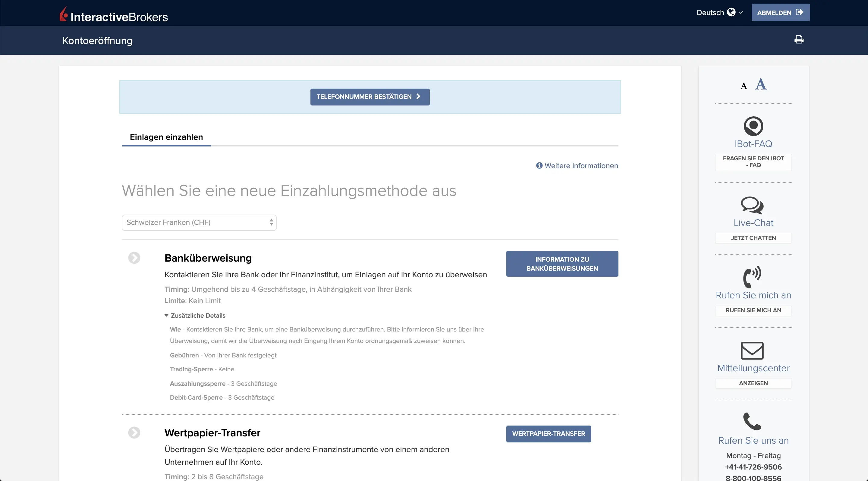This screenshot has width=868, height=481.
Task: Click the printer icon
Action: 799,40
